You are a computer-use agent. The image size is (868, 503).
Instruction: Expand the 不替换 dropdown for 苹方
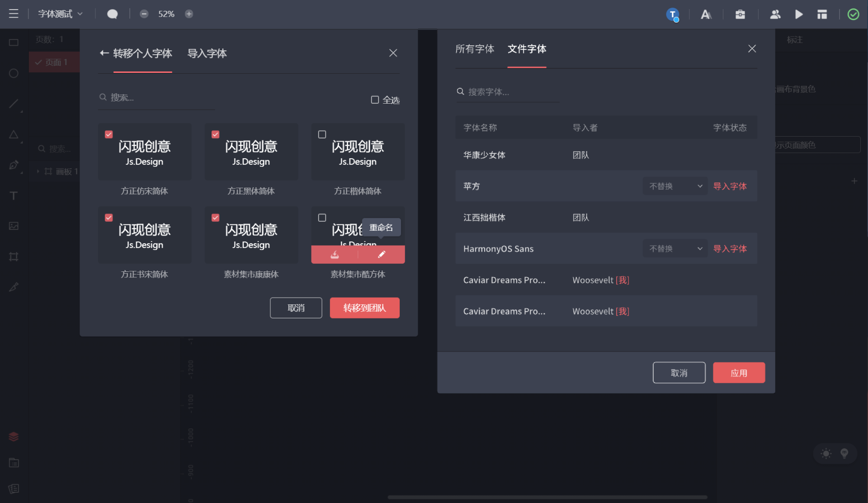(x=675, y=186)
